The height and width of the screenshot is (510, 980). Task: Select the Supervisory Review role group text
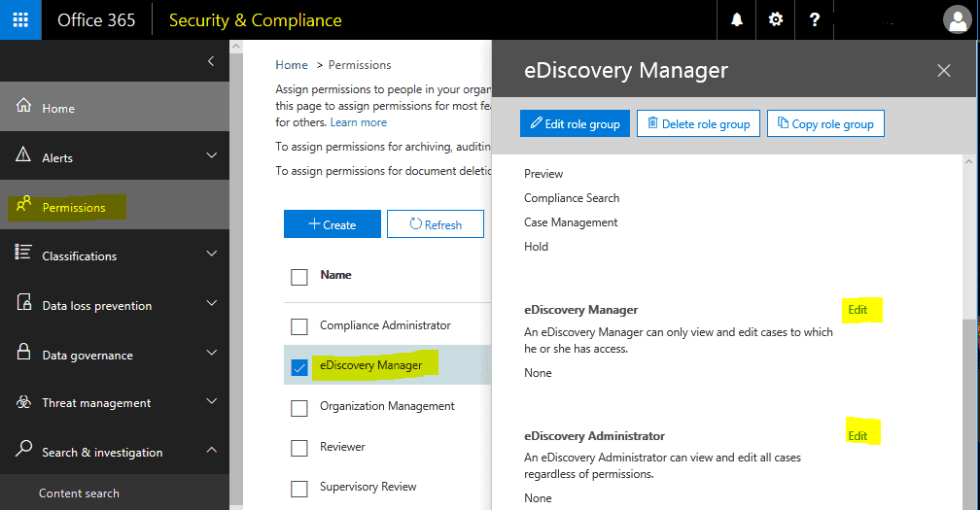coord(368,487)
